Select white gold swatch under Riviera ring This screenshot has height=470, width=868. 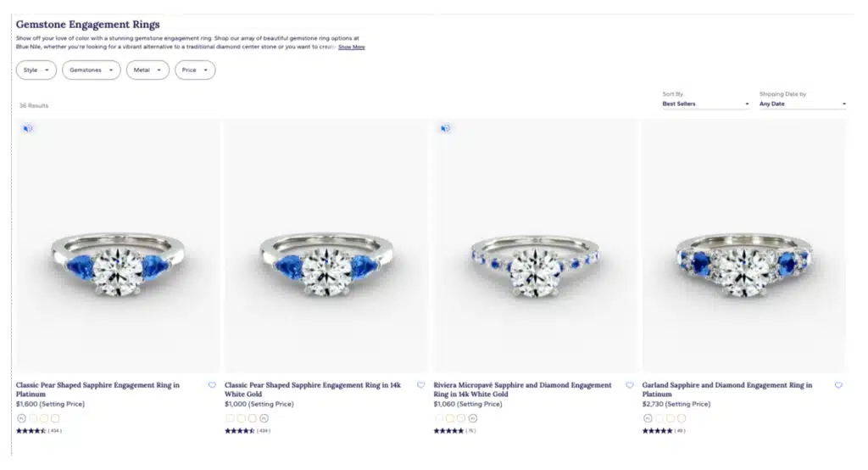click(x=472, y=418)
